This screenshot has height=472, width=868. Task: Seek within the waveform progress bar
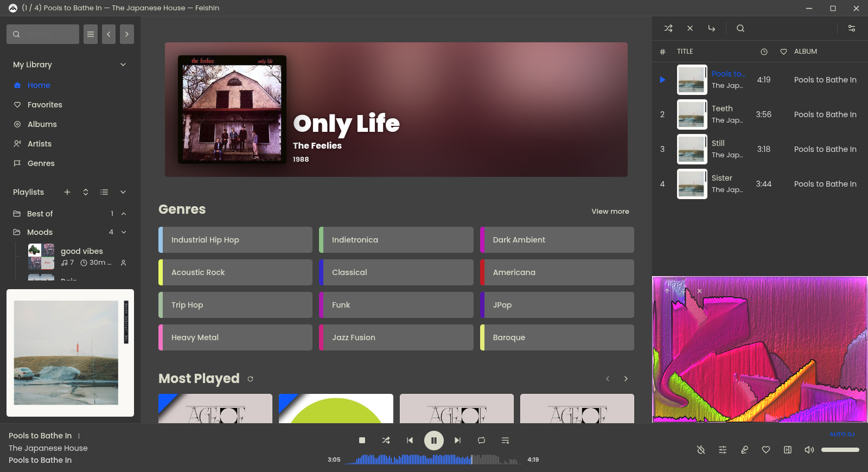[433, 460]
